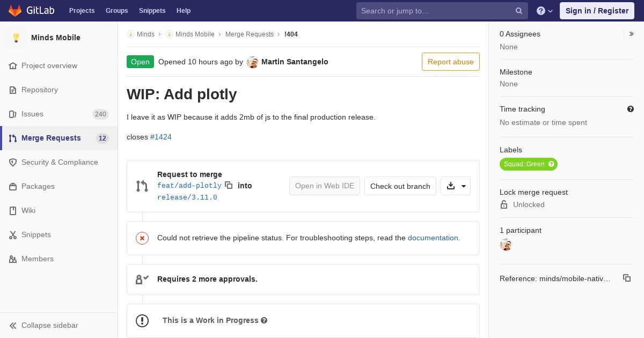Copy source branch name icon
The image size is (644, 338).
click(229, 185)
